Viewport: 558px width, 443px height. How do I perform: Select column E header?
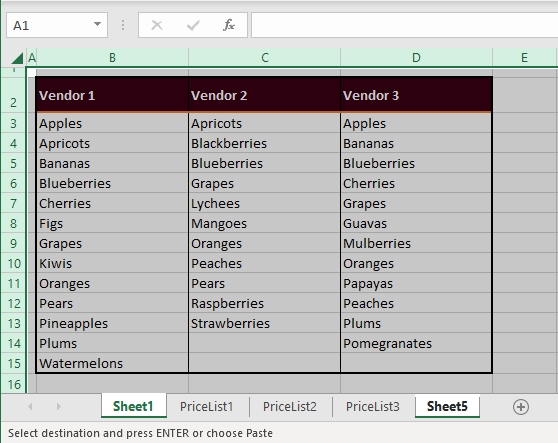pos(525,58)
